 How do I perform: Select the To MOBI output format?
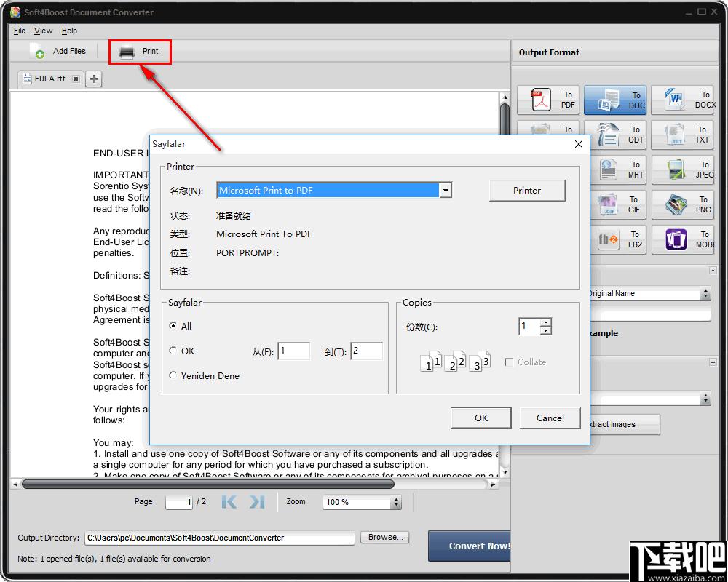pyautogui.click(x=683, y=239)
